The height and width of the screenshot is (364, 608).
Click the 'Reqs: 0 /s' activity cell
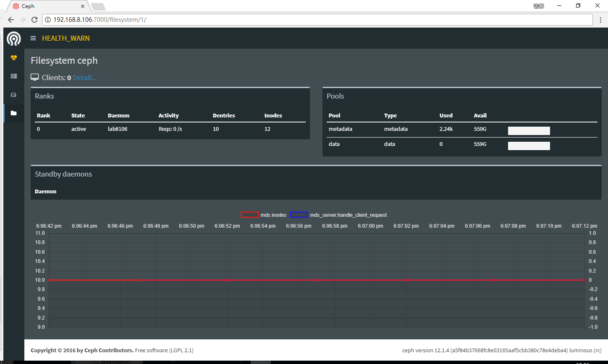click(170, 129)
